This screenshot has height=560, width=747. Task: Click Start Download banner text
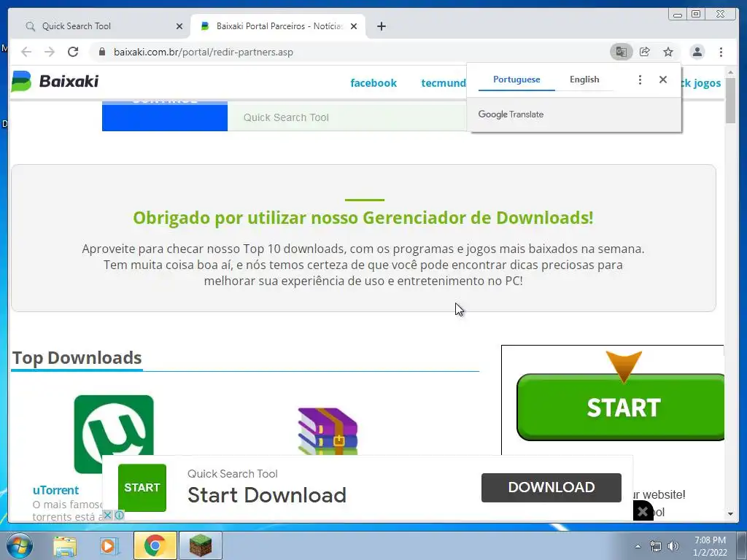267,495
